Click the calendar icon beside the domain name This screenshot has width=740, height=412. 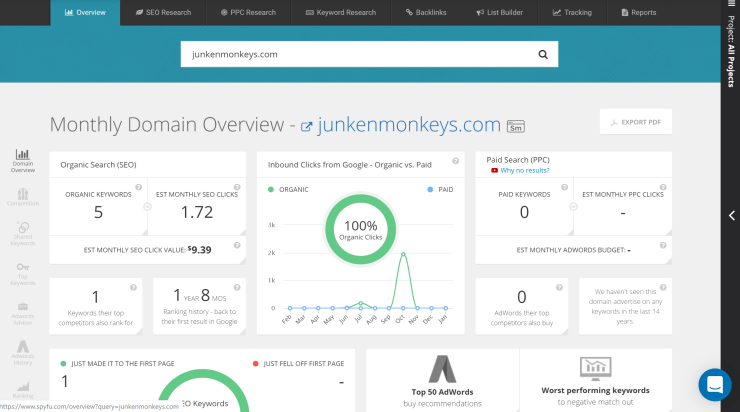(517, 126)
